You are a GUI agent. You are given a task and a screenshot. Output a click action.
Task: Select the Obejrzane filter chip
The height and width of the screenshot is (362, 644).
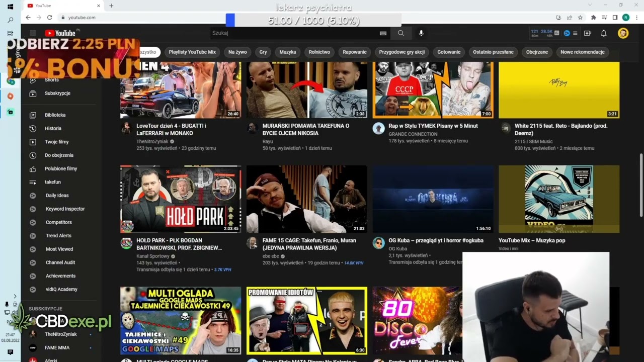pyautogui.click(x=537, y=52)
